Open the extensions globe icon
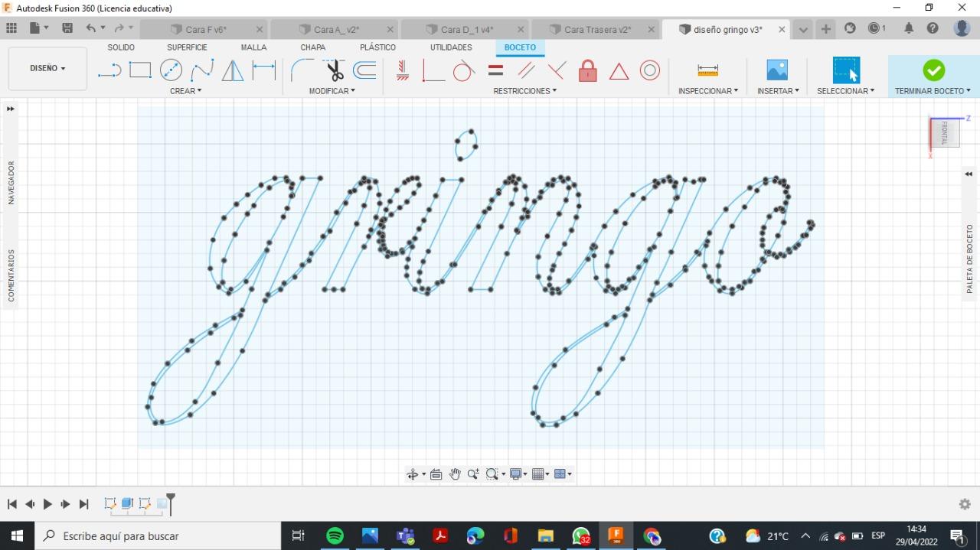Viewport: 980px width, 550px height. point(850,28)
